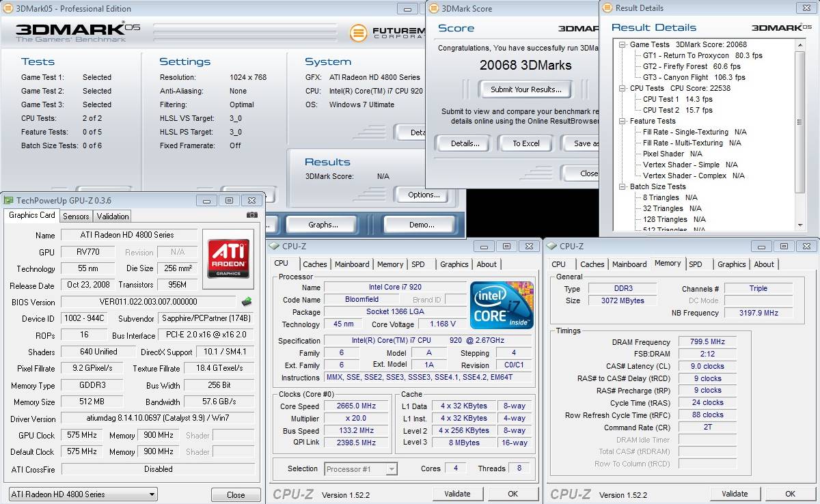
Task: Click the Options... button in 3DMark05
Action: (x=424, y=195)
